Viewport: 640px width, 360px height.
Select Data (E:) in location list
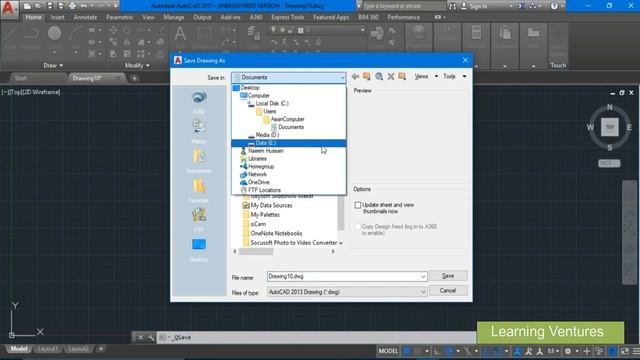(x=289, y=143)
